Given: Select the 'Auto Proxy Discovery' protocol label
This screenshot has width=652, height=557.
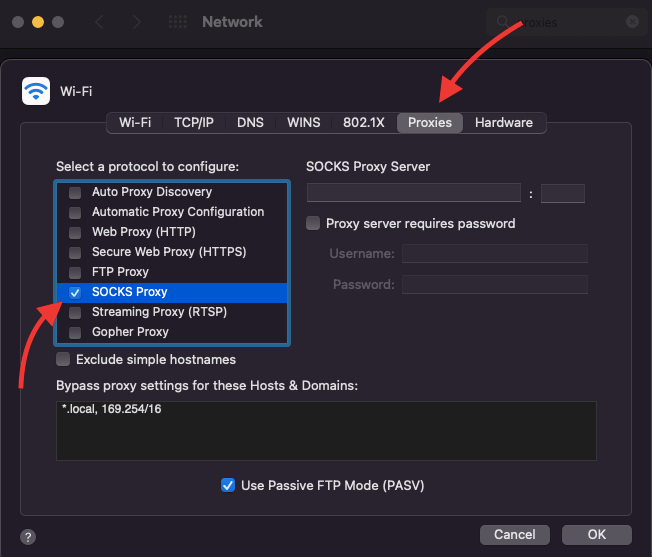Looking at the screenshot, I should [152, 192].
